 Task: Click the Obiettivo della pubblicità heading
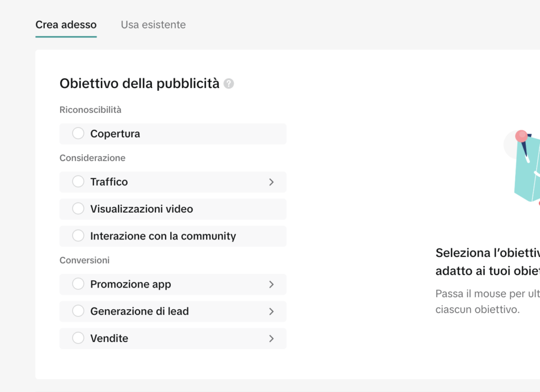pos(139,83)
